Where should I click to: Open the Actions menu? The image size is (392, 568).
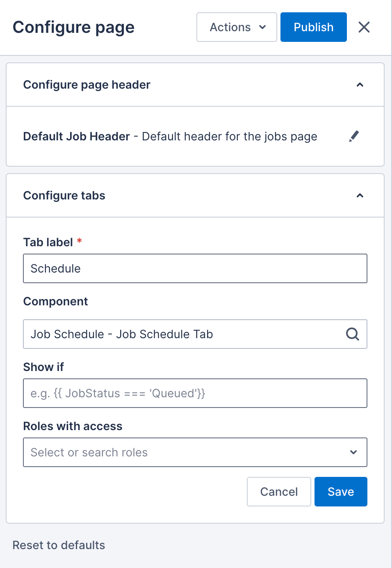click(236, 27)
